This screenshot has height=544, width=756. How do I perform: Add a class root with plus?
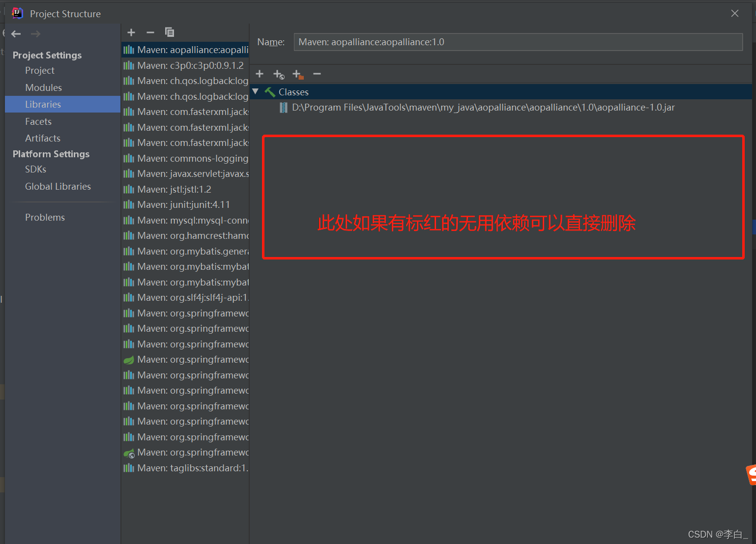[260, 74]
